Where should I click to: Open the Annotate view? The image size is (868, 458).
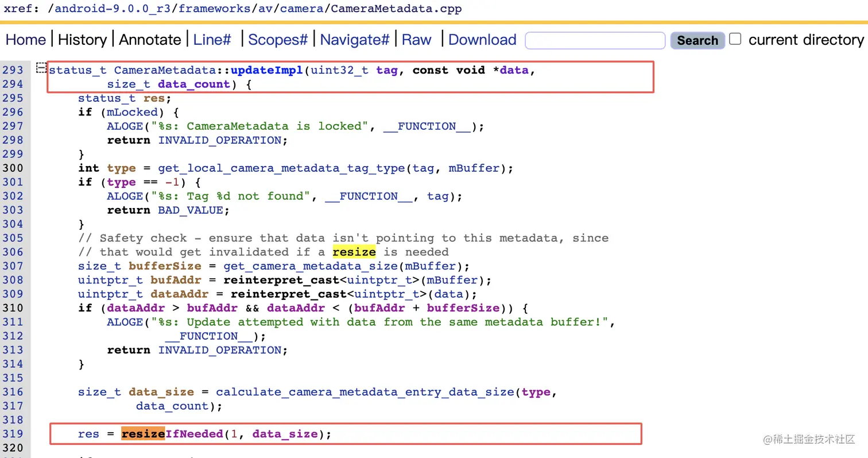click(x=150, y=40)
